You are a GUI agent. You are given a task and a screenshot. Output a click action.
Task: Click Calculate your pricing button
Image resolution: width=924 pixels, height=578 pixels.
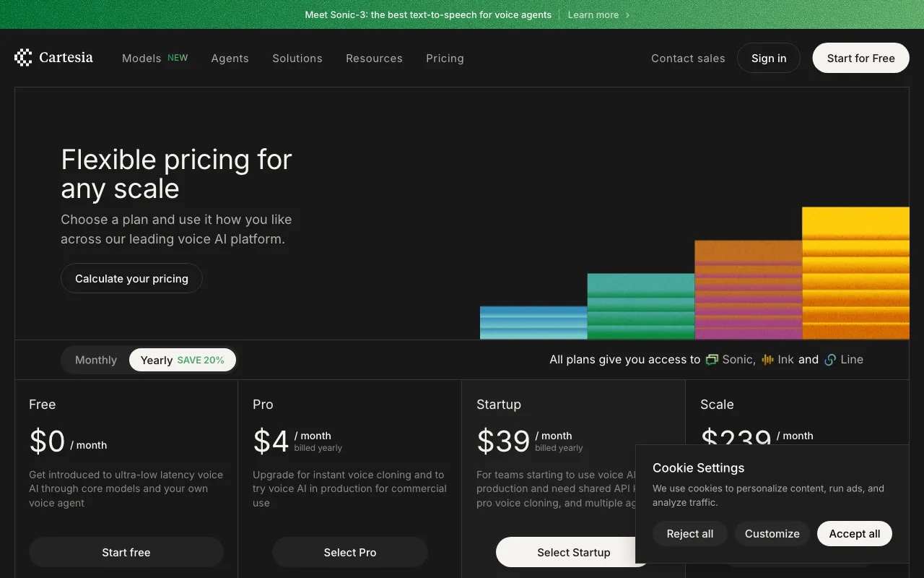131,278
